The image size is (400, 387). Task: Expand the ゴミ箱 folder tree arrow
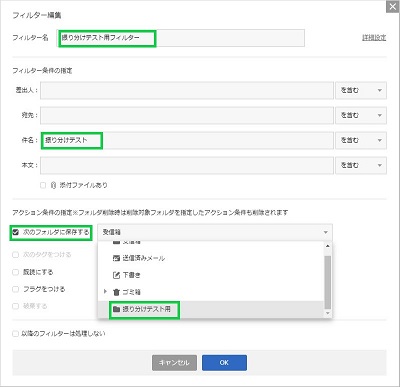coord(105,292)
